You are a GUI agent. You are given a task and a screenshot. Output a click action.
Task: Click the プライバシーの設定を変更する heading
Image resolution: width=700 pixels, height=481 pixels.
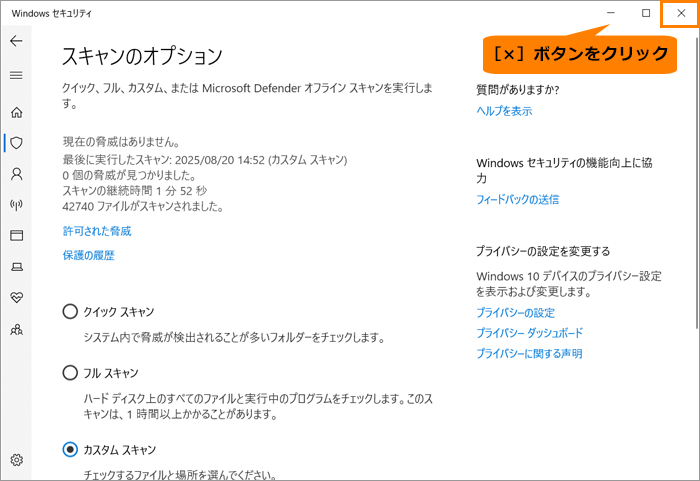coord(543,251)
